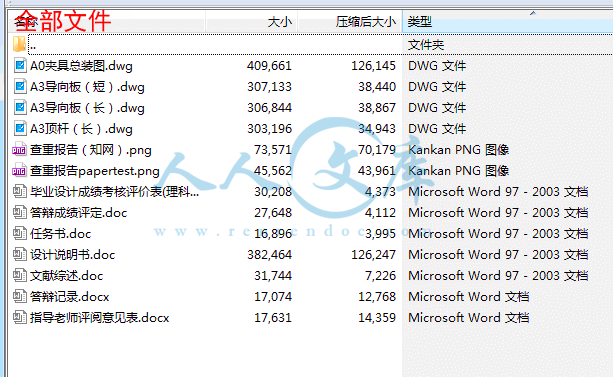This screenshot has height=377, width=613.
Task: Click the 答辩记录.docx document icon
Action: [x=20, y=296]
